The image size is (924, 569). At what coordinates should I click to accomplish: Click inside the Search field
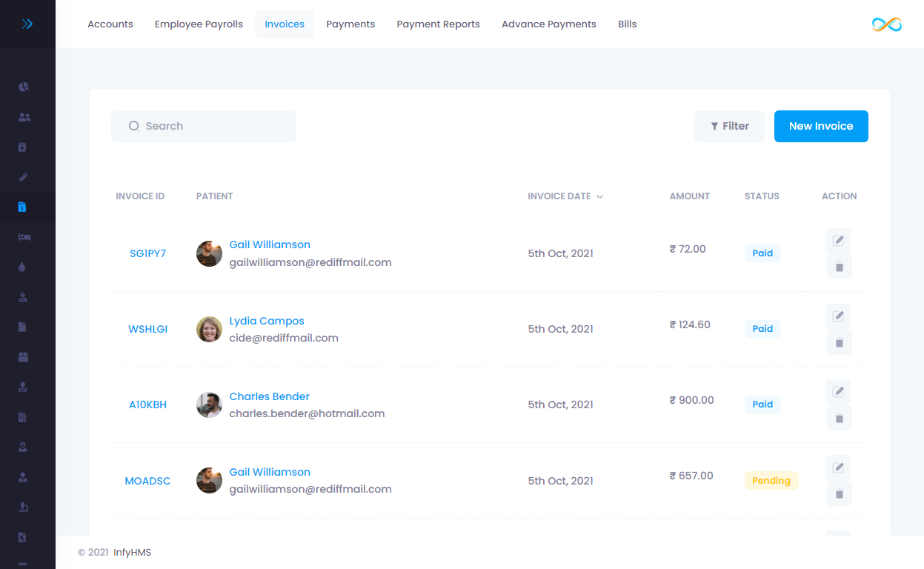204,126
